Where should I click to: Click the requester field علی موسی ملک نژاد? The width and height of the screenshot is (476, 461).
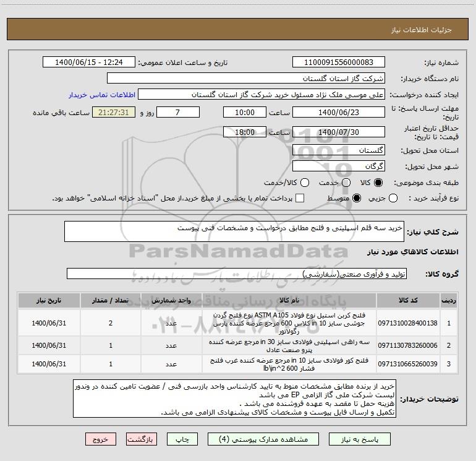[x=261, y=94]
